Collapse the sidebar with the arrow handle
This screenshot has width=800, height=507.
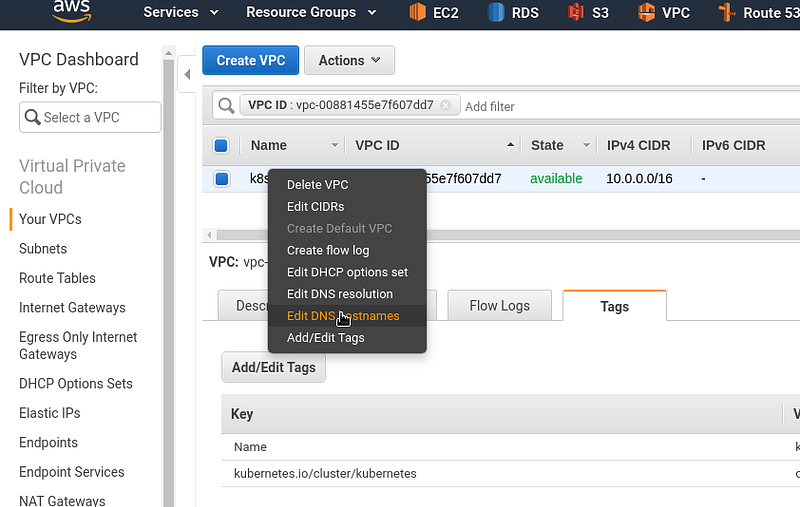(187, 74)
